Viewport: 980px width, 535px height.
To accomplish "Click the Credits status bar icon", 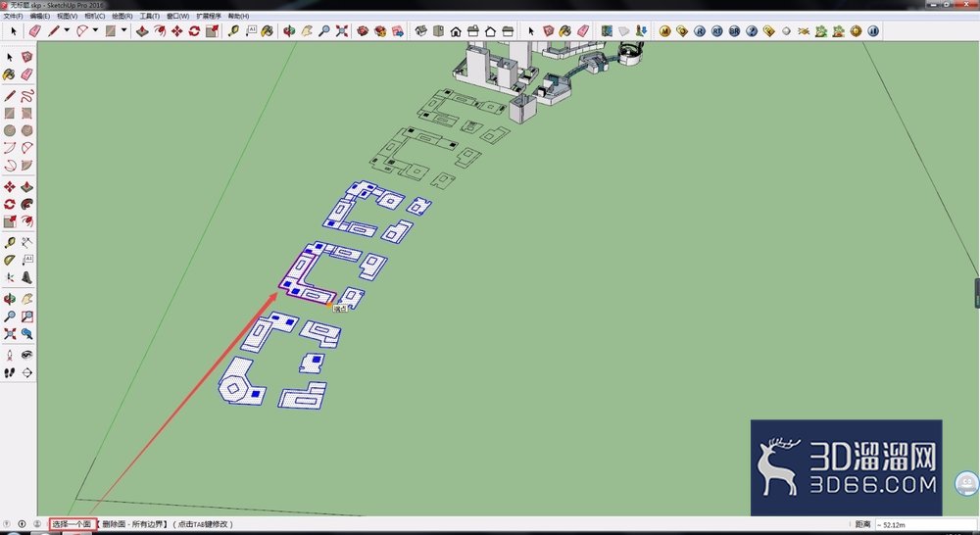I will coord(22,524).
